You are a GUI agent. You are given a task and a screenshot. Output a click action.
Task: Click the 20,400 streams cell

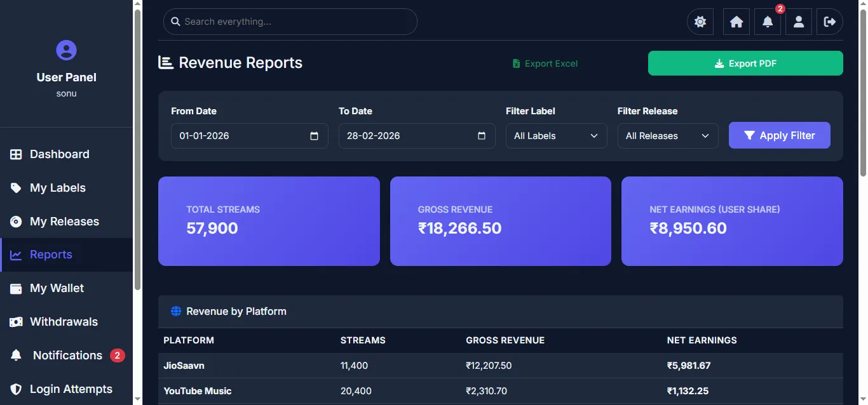[356, 391]
